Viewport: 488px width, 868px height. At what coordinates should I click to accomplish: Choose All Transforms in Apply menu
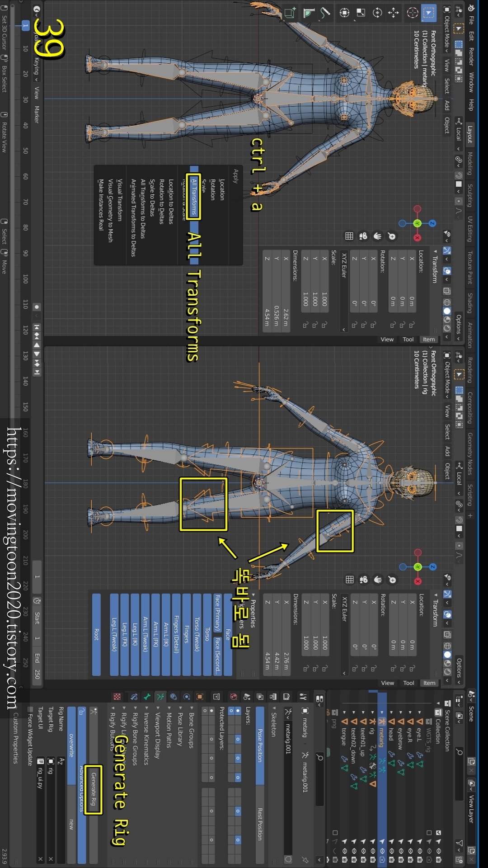pyautogui.click(x=194, y=197)
